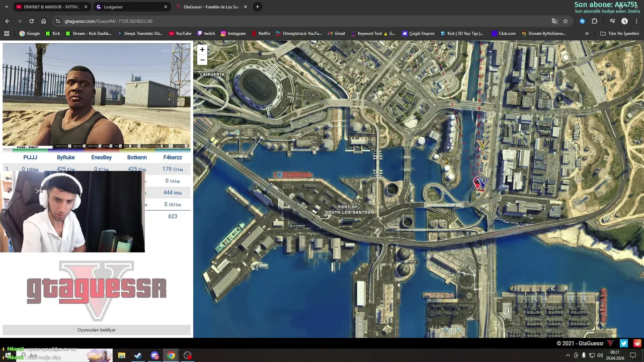The image size is (644, 362).
Task: Open Chrome profile avatar
Action: [x=624, y=21]
